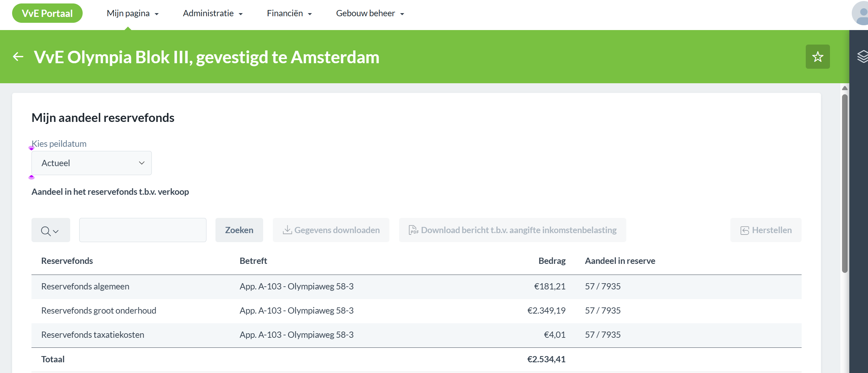The height and width of the screenshot is (373, 868).
Task: Click the VvE Portaal logo
Action: coord(47,13)
